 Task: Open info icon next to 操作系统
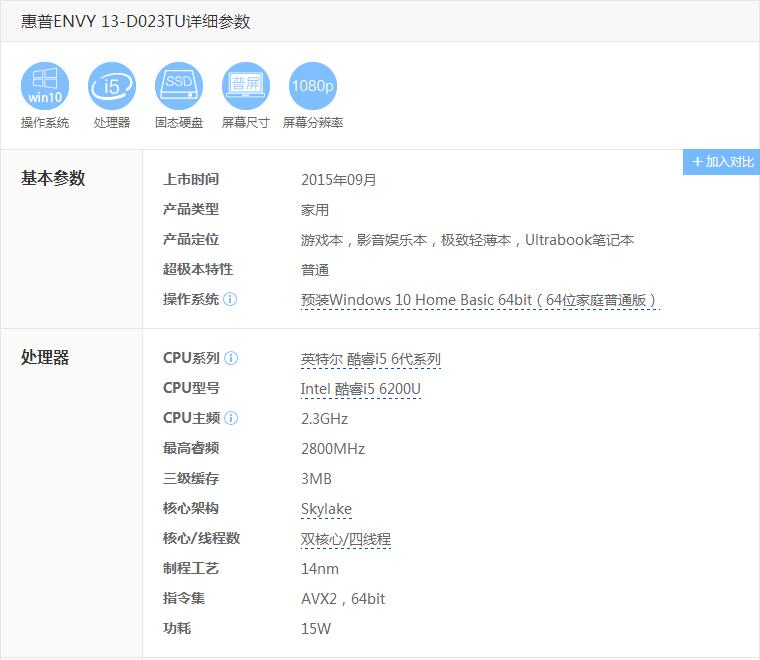click(230, 299)
